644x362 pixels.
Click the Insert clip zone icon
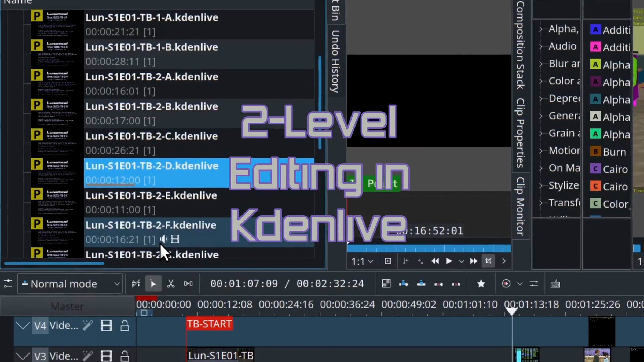click(x=404, y=284)
